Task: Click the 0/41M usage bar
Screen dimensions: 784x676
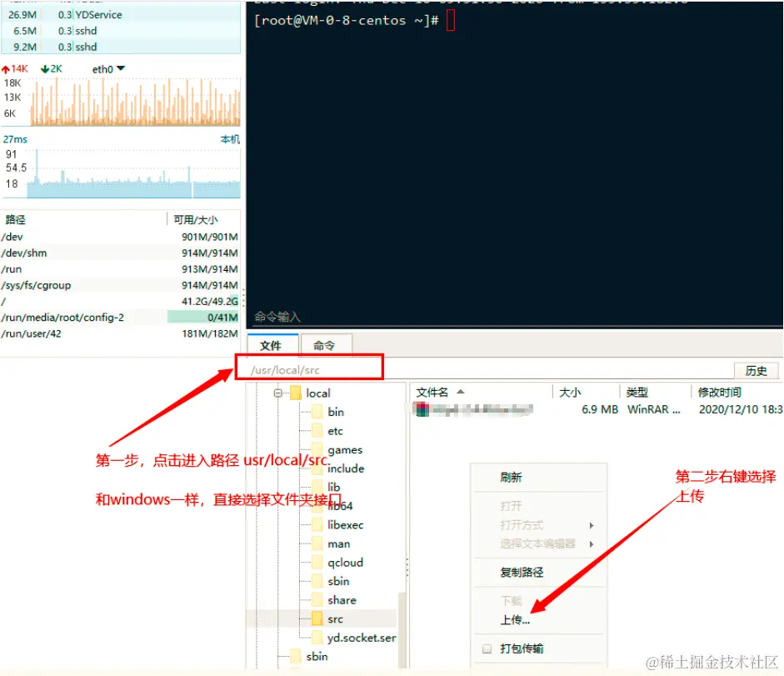Action: (x=203, y=318)
